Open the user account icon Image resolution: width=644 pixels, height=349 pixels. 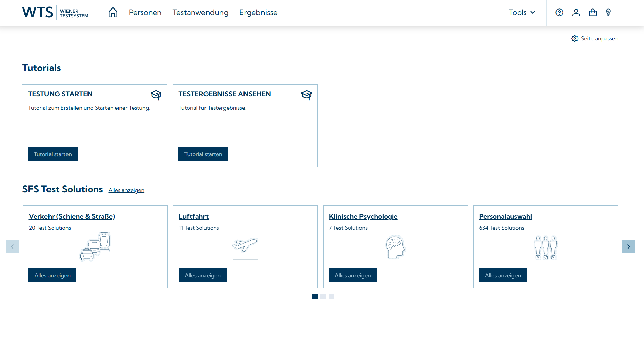tap(576, 13)
